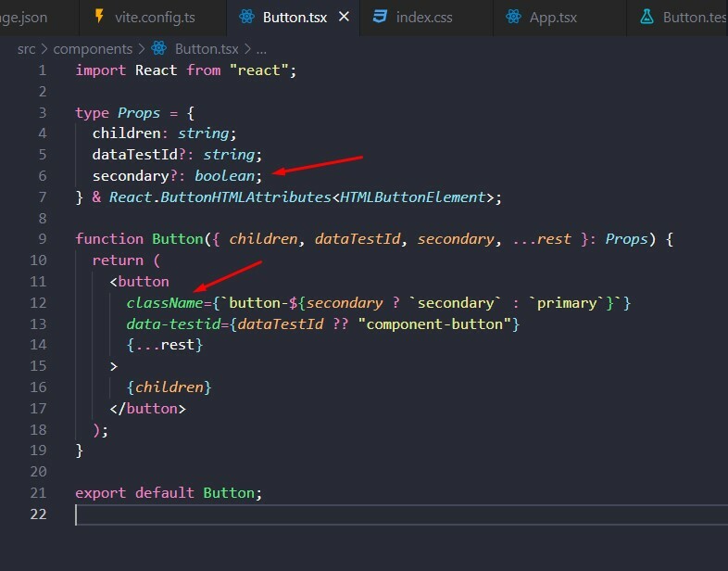Click line number 9 in the gutter

(x=43, y=239)
